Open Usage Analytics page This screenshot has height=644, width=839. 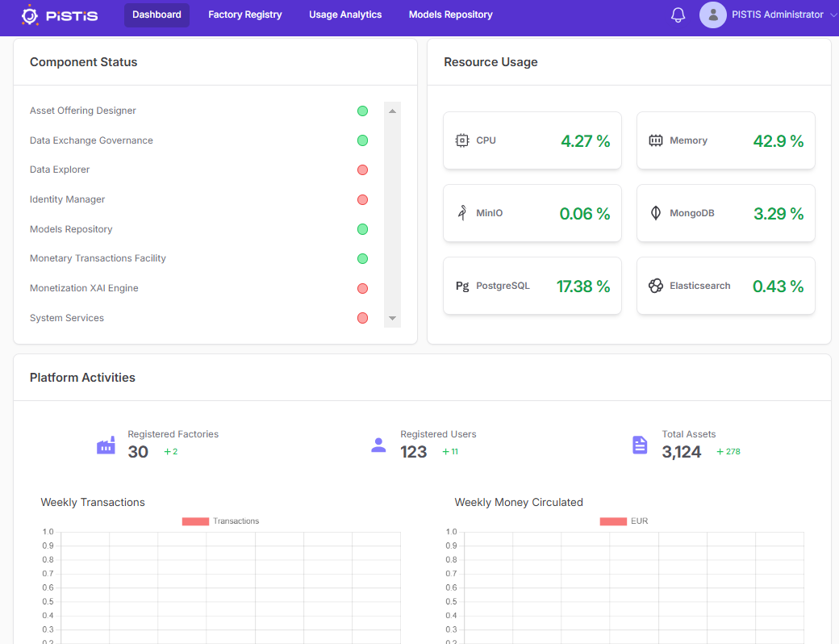point(345,15)
